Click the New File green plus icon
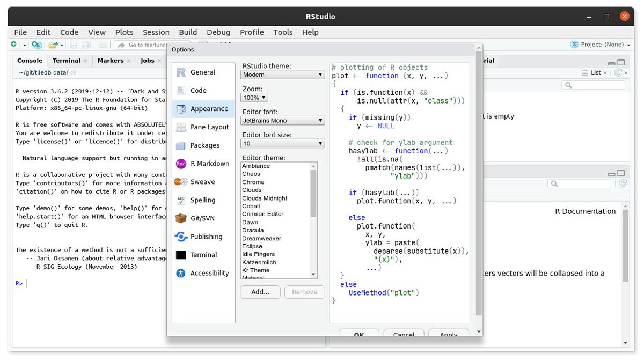Screen dimensions: 644x361 (13, 45)
